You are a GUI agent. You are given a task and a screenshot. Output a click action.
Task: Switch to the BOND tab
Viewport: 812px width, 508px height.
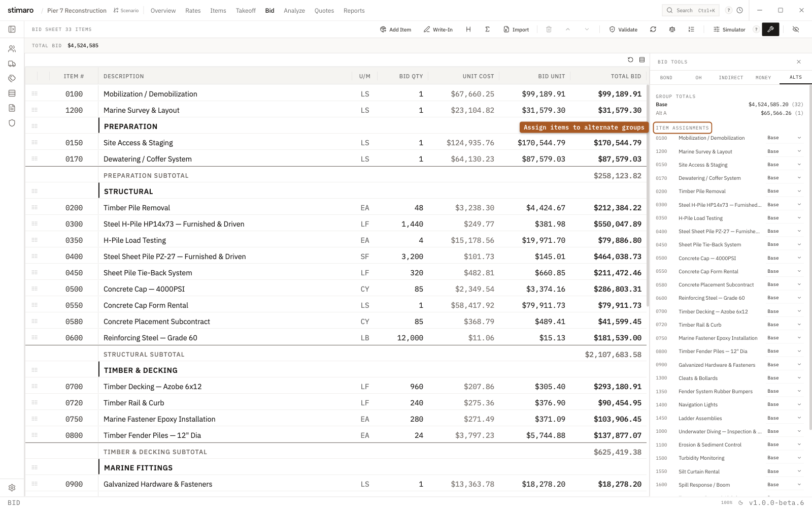coord(666,78)
